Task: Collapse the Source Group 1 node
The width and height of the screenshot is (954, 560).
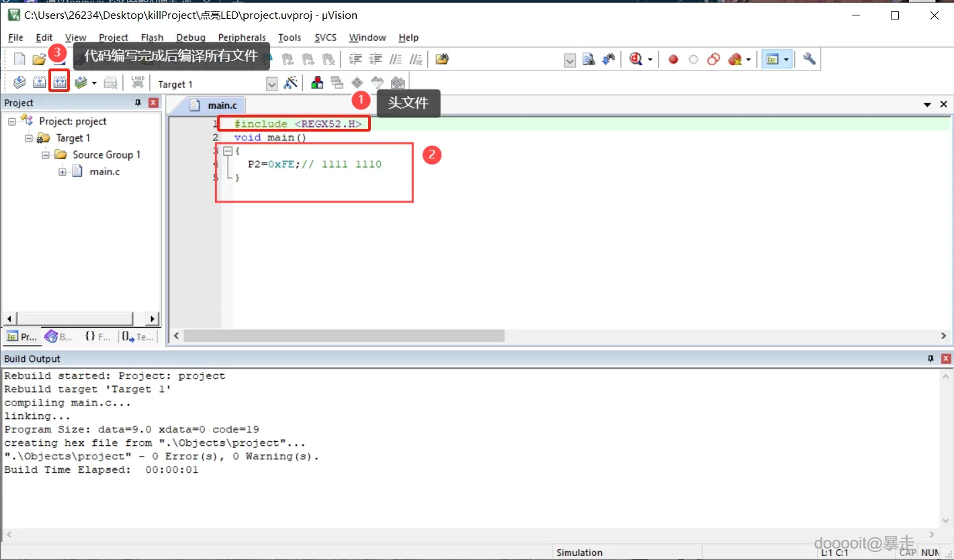Action: (46, 155)
